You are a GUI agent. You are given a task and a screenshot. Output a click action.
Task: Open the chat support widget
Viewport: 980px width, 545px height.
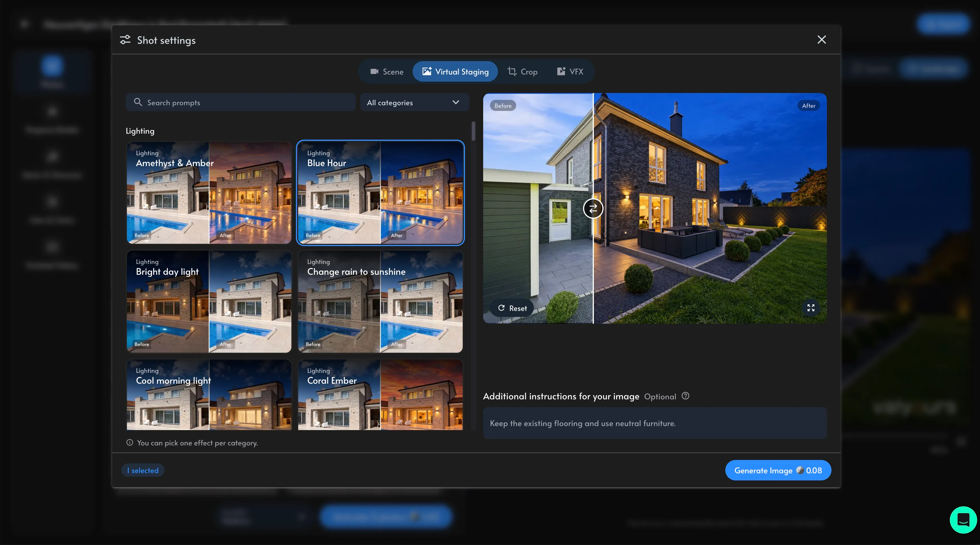point(963,519)
